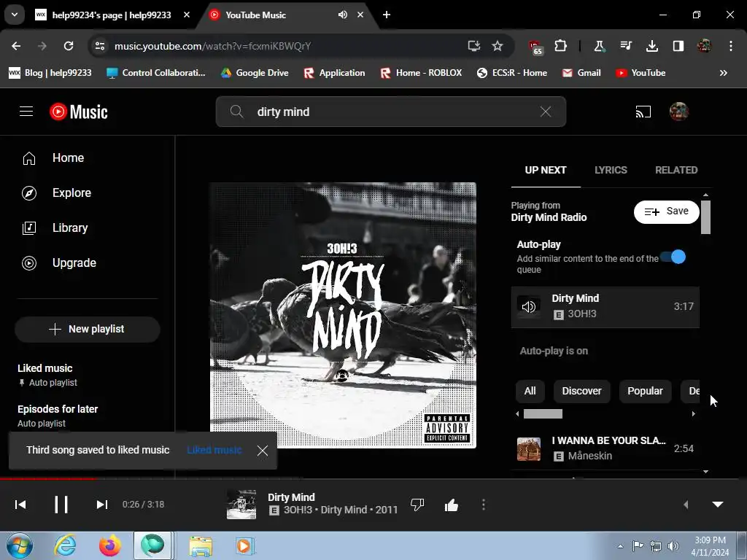Seek on the red playback progress bar

(47, 478)
